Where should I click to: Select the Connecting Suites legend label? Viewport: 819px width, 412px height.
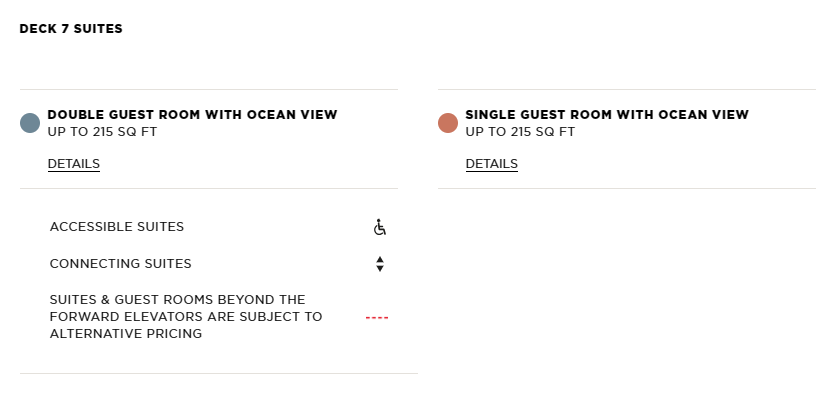[x=120, y=264]
